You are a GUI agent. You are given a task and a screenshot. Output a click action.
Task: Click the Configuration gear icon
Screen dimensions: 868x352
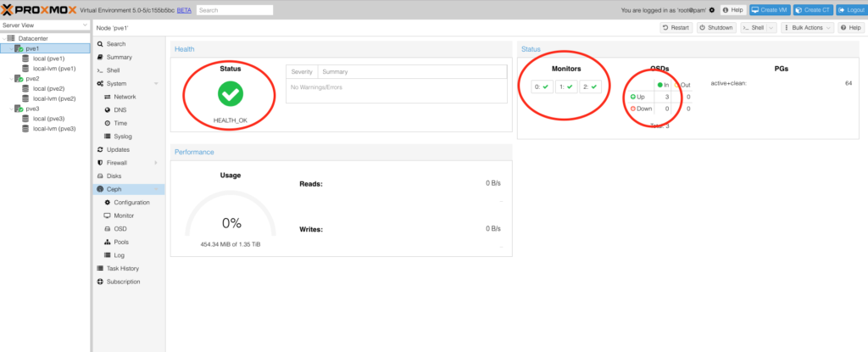108,203
